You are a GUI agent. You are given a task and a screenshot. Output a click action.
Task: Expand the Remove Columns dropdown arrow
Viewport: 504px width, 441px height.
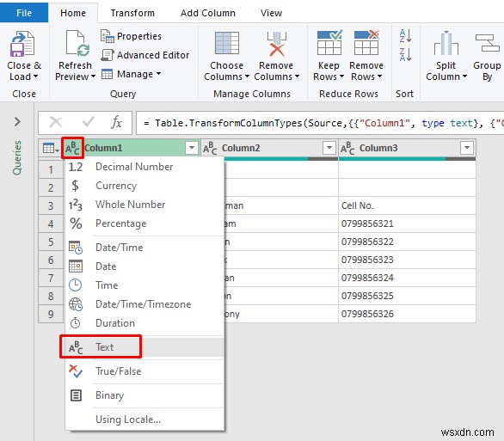tap(297, 77)
